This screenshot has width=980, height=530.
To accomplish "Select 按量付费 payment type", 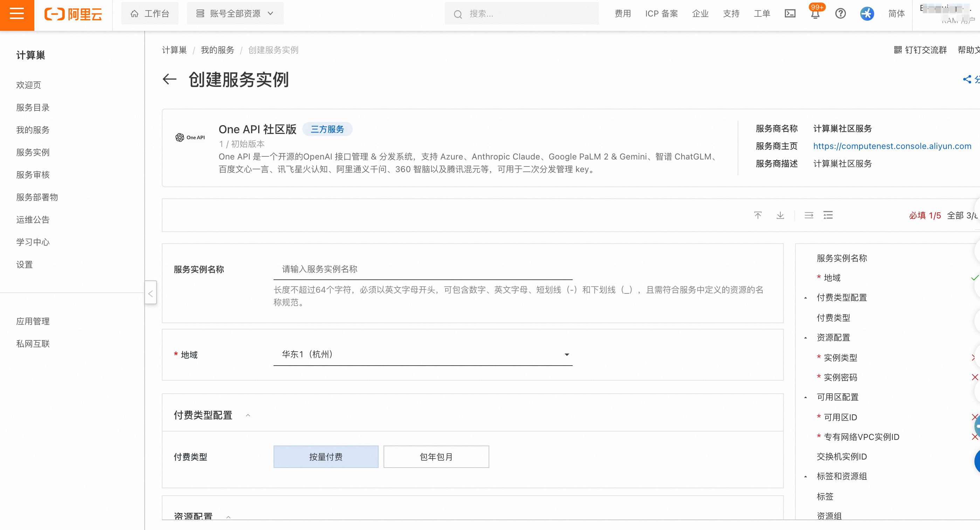I will 326,456.
